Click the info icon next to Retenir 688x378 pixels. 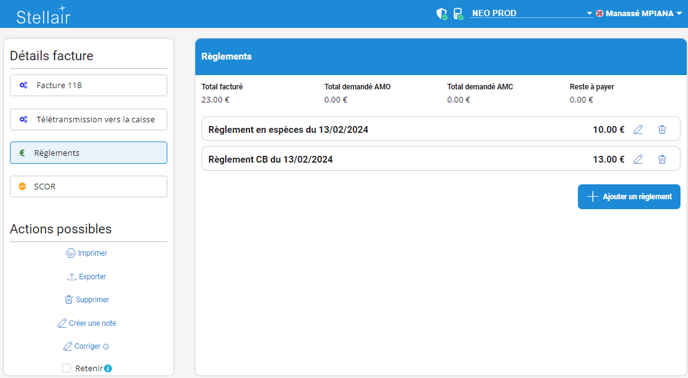tap(108, 368)
